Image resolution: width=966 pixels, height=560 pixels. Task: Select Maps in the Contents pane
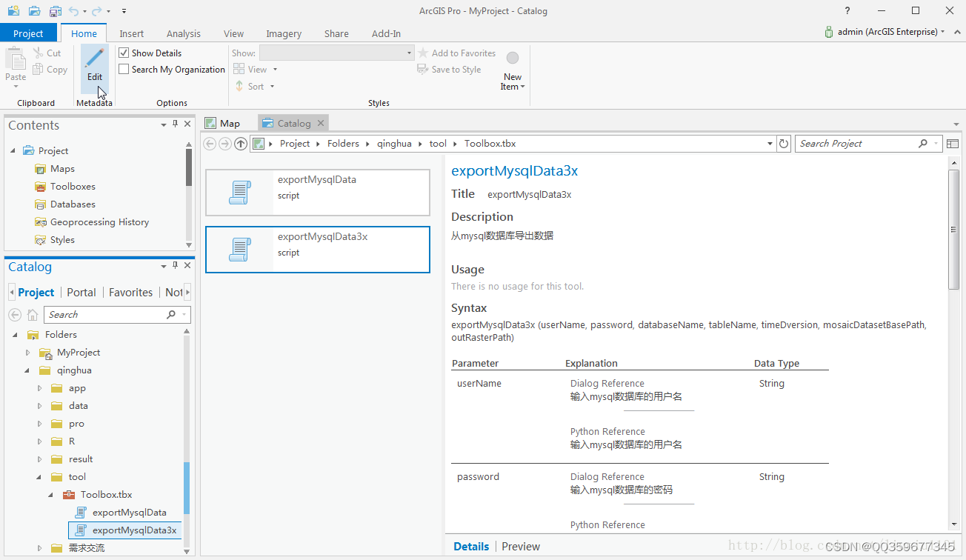[62, 169]
